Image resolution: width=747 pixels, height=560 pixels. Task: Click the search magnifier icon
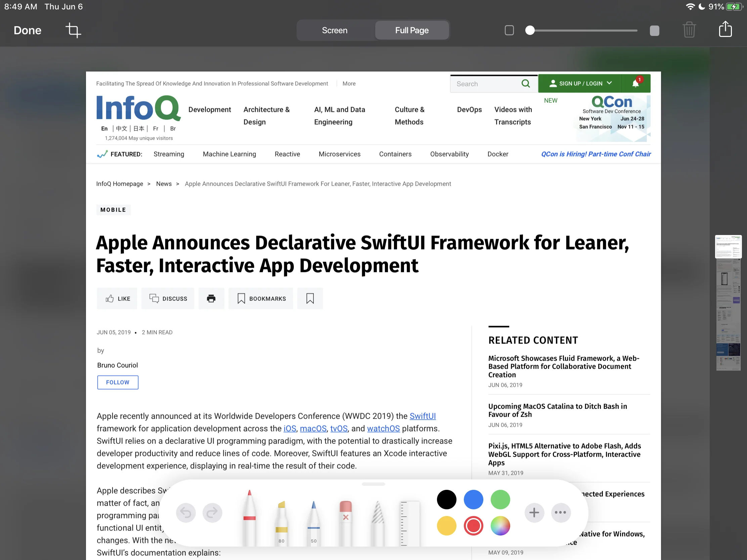(525, 83)
